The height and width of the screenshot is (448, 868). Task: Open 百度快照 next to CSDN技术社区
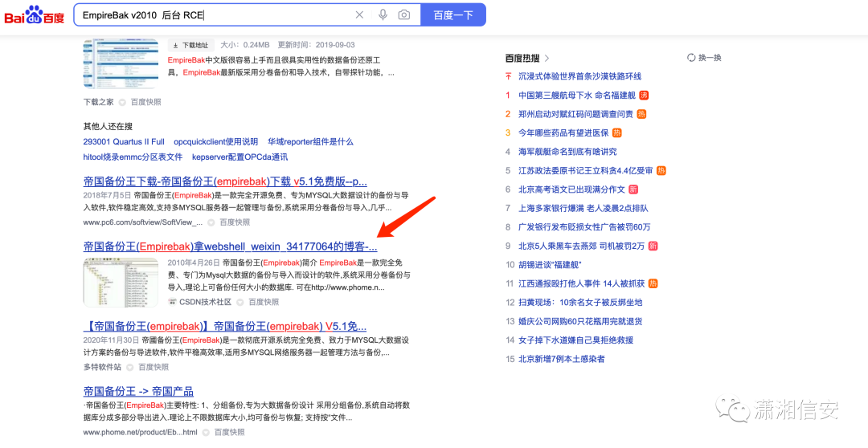[x=264, y=302]
